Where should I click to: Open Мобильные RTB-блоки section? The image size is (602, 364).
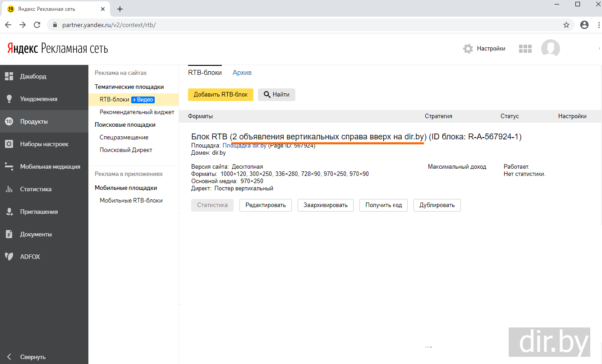pyautogui.click(x=131, y=201)
